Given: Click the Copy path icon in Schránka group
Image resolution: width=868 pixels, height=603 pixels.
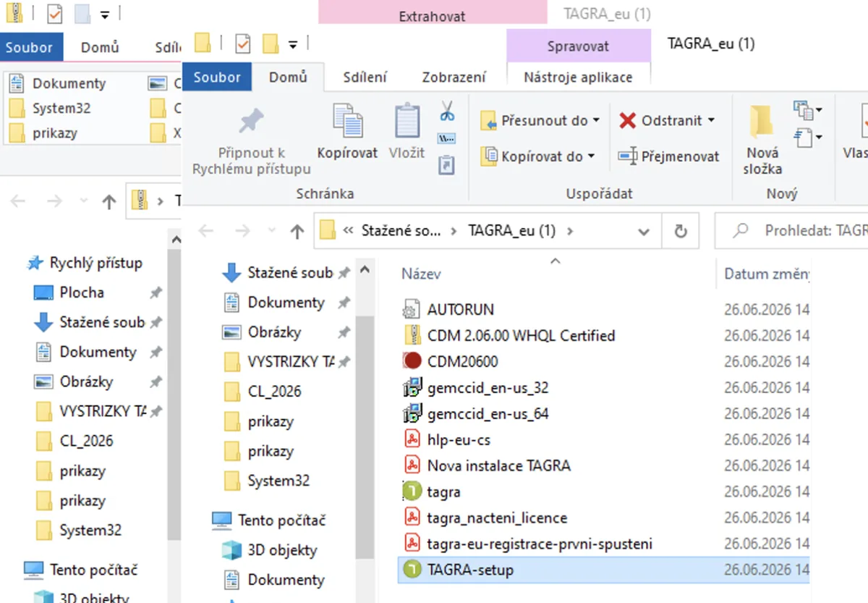Looking at the screenshot, I should (x=447, y=138).
